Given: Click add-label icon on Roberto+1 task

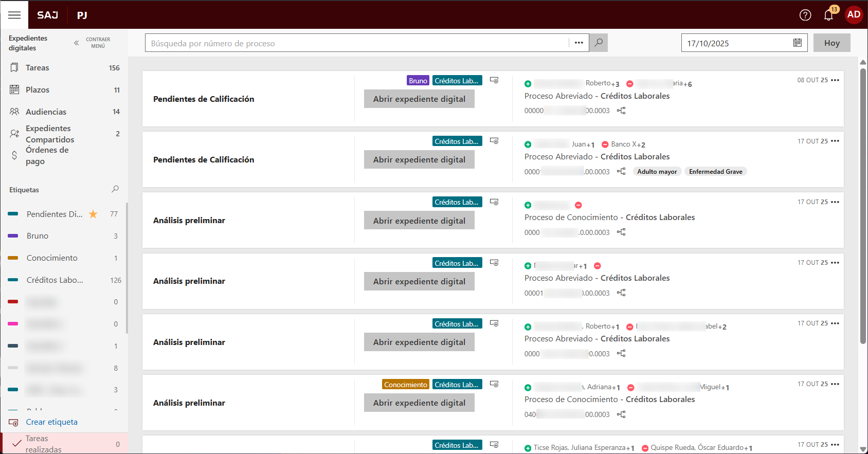Looking at the screenshot, I should click(x=494, y=323).
